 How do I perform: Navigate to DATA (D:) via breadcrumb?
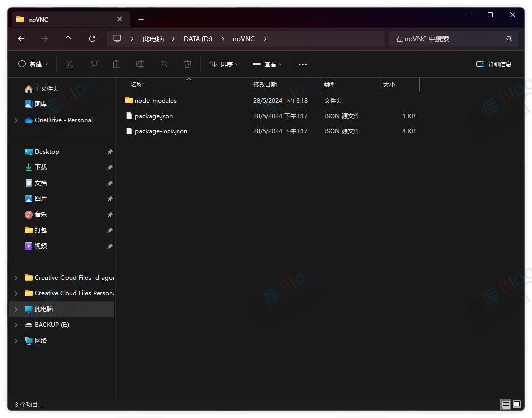[198, 39]
